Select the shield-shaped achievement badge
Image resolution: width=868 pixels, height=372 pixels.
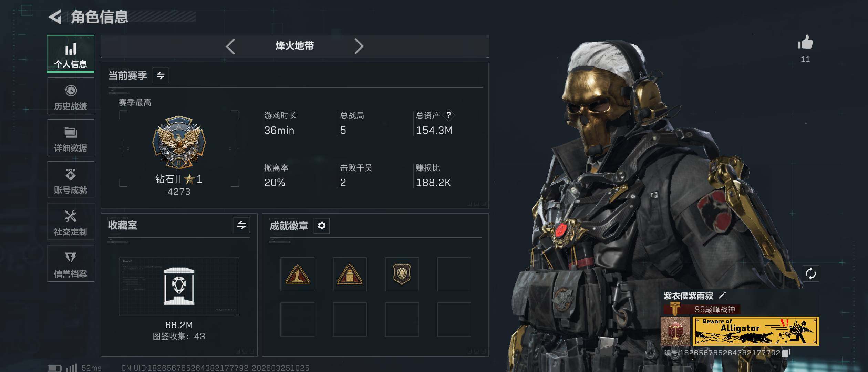(x=402, y=275)
